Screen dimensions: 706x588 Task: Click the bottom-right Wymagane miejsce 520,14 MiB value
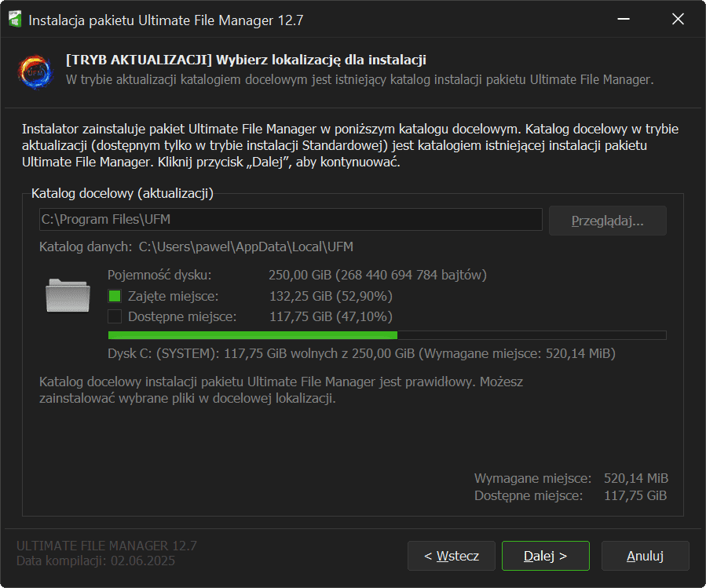[x=635, y=478]
